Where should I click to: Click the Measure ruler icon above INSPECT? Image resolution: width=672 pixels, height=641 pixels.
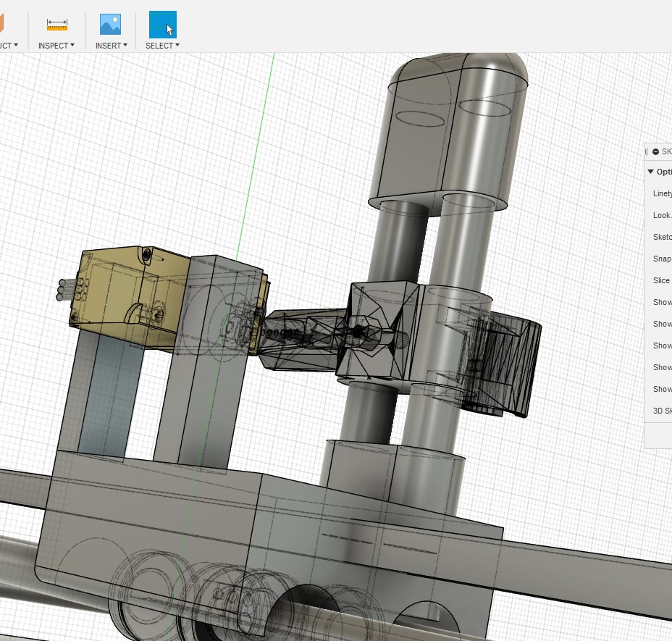57,25
